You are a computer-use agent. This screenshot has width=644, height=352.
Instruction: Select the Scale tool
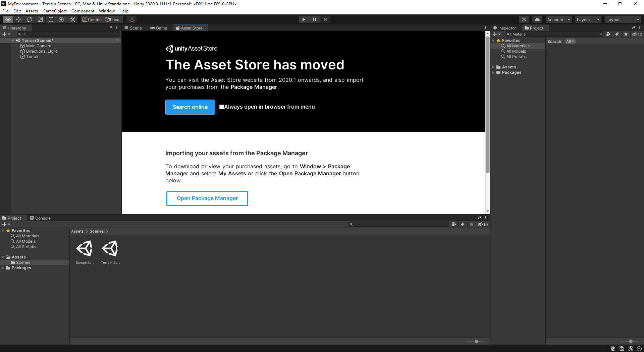(x=40, y=19)
